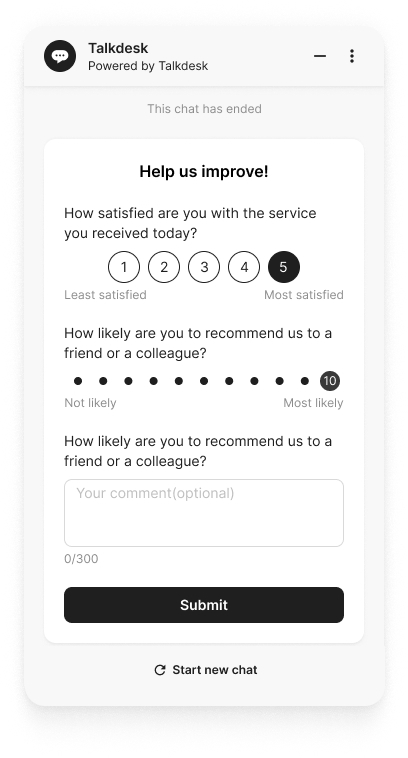408x758 pixels.
Task: Minimize the chat widget with dash icon
Action: point(320,56)
